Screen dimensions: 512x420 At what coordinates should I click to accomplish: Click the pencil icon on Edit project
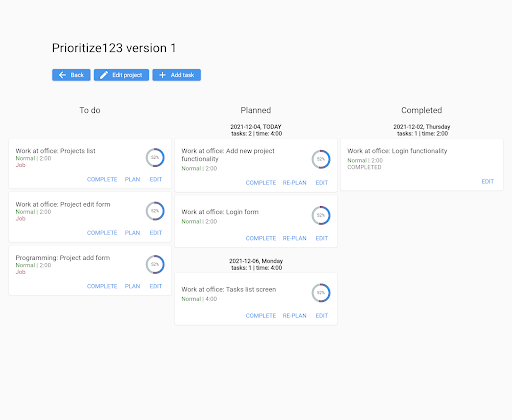tap(104, 75)
